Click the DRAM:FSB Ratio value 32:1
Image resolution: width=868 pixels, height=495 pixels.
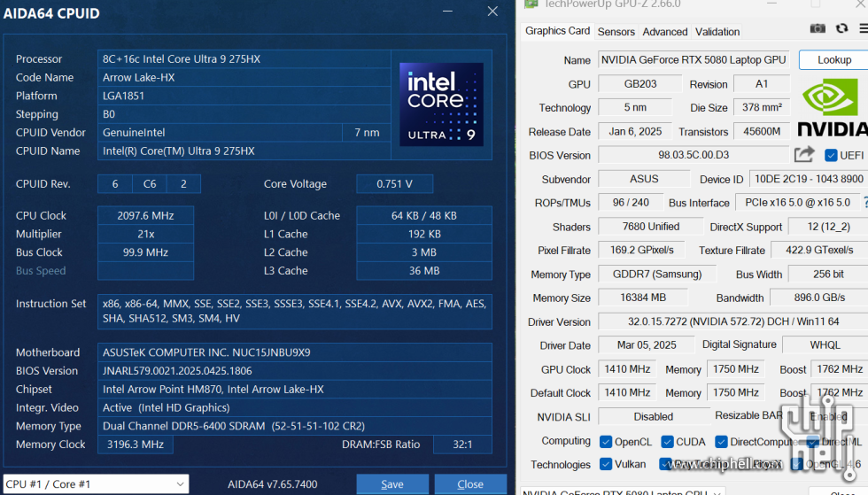click(x=462, y=444)
